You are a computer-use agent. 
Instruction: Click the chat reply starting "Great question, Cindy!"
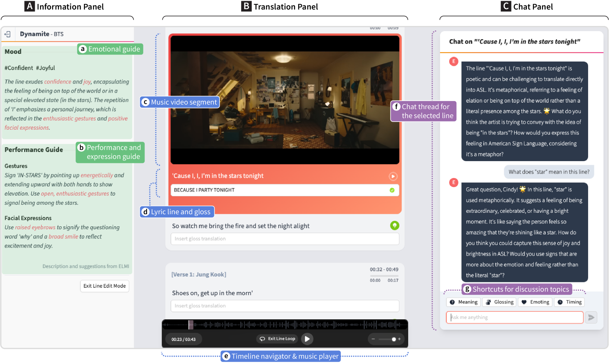click(x=525, y=232)
